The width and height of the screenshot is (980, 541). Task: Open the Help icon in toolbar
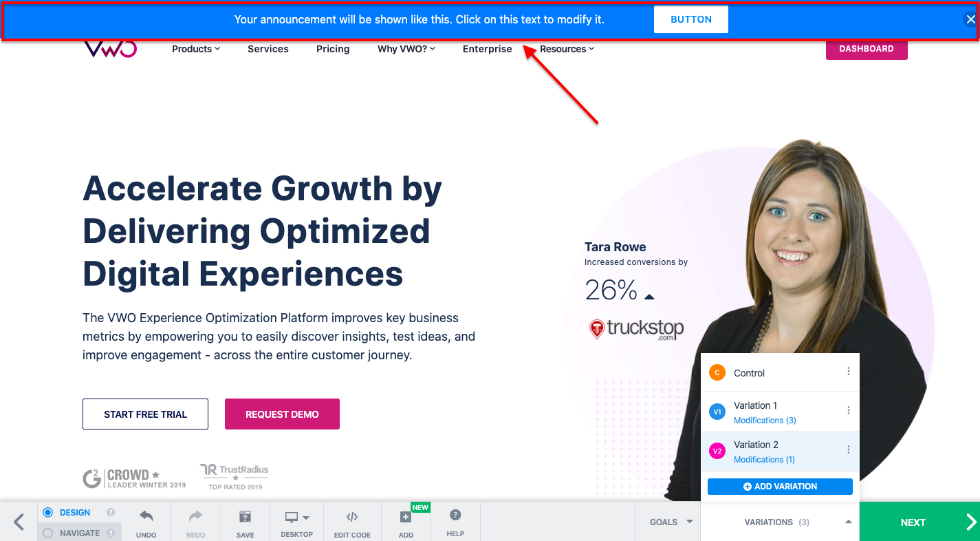455,515
